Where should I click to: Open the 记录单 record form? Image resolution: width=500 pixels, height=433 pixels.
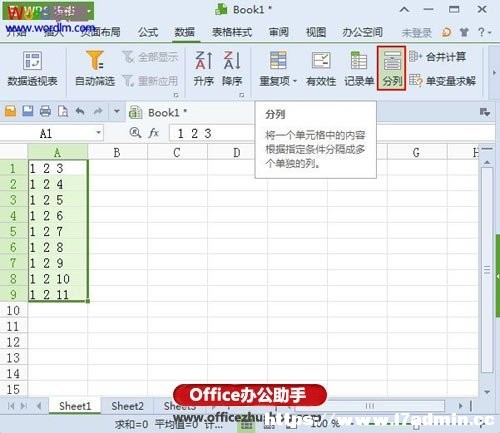pos(359,69)
